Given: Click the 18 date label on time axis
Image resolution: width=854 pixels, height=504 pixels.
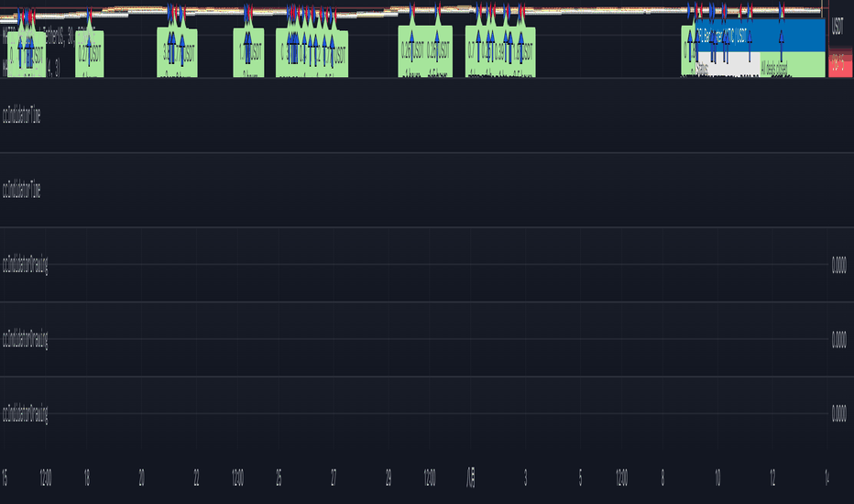Looking at the screenshot, I should click(87, 477).
